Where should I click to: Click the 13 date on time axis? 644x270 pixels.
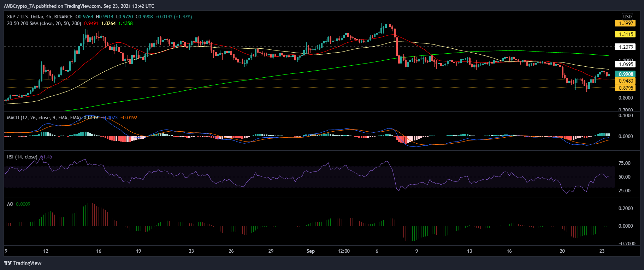(469, 251)
